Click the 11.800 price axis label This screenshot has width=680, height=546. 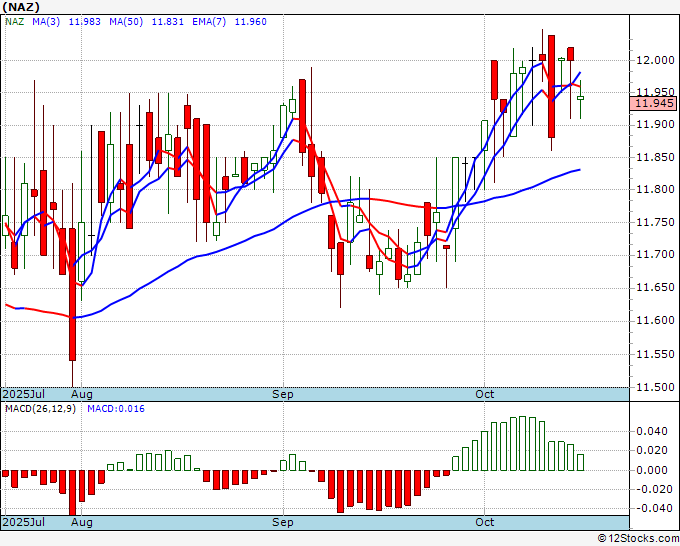point(655,189)
